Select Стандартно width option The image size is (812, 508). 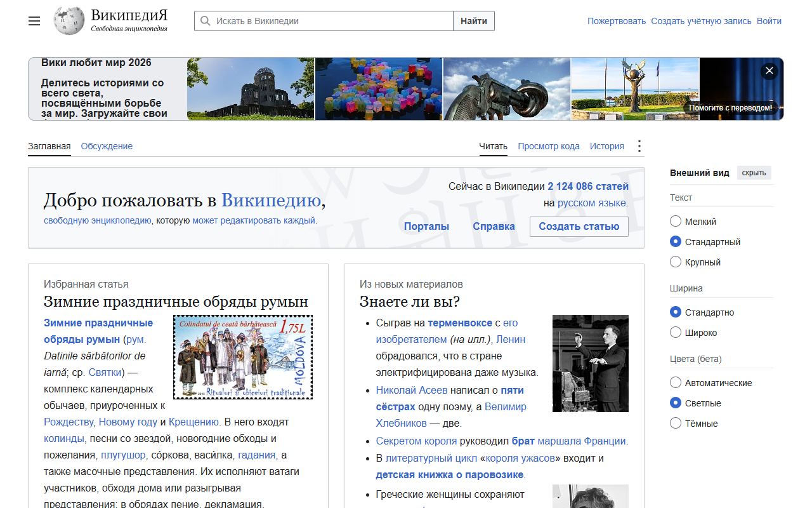click(676, 312)
